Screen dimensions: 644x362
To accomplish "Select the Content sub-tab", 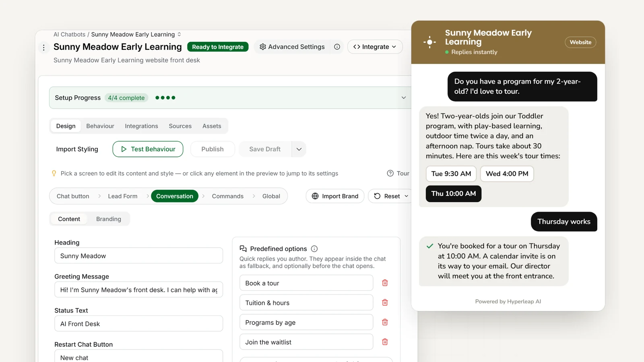I will coord(69,219).
